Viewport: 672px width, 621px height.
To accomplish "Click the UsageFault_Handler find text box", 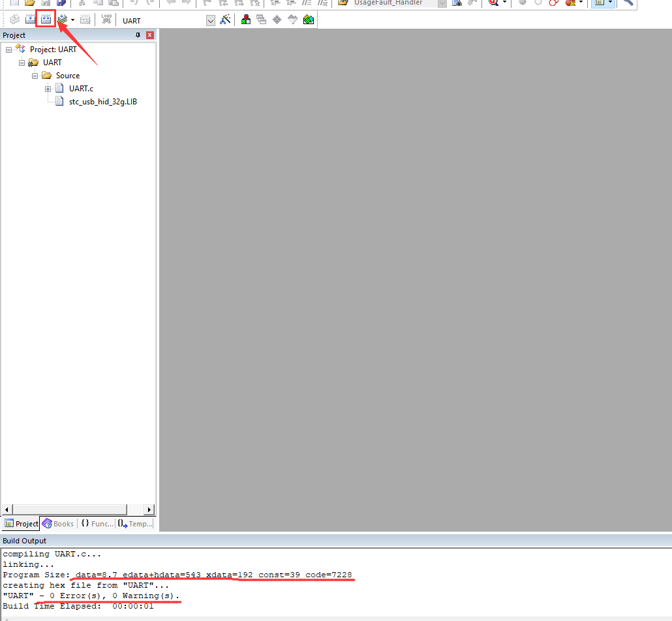I will click(395, 3).
